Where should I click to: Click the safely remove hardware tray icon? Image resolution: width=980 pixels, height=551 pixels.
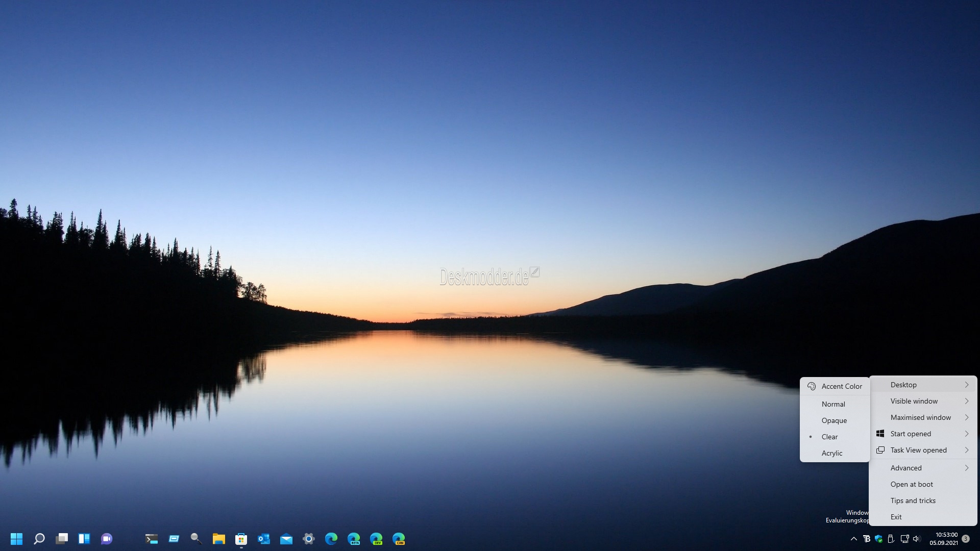(891, 539)
